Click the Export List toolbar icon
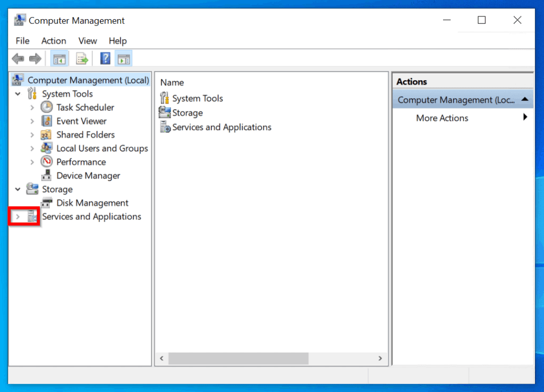Viewport: 544px width, 392px height. [82, 59]
